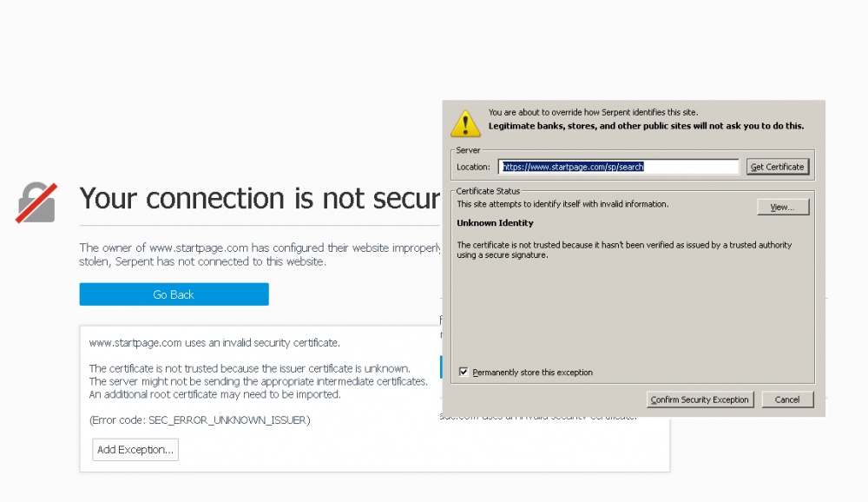Click the Location label in Server group
Image resolution: width=868 pixels, height=502 pixels.
[x=473, y=167]
